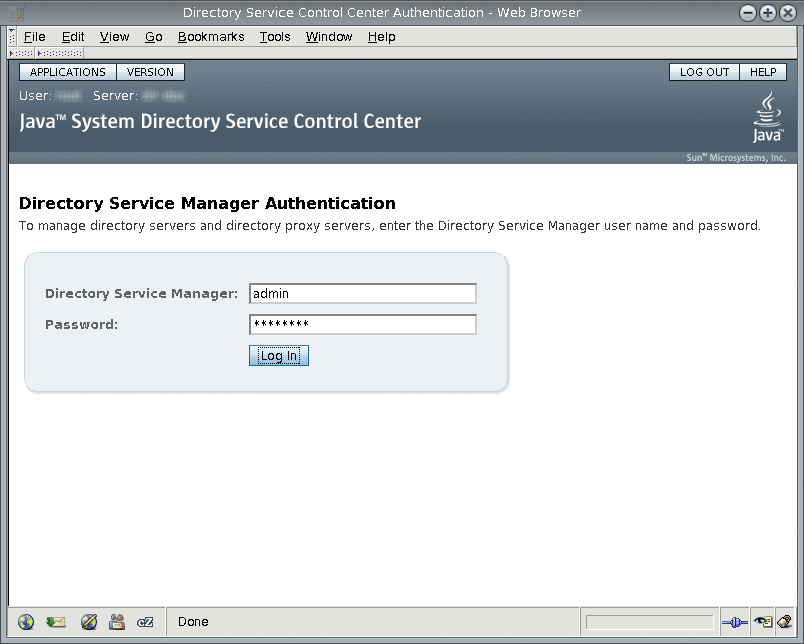Toggle the menu bar grippy handle

[x=12, y=36]
